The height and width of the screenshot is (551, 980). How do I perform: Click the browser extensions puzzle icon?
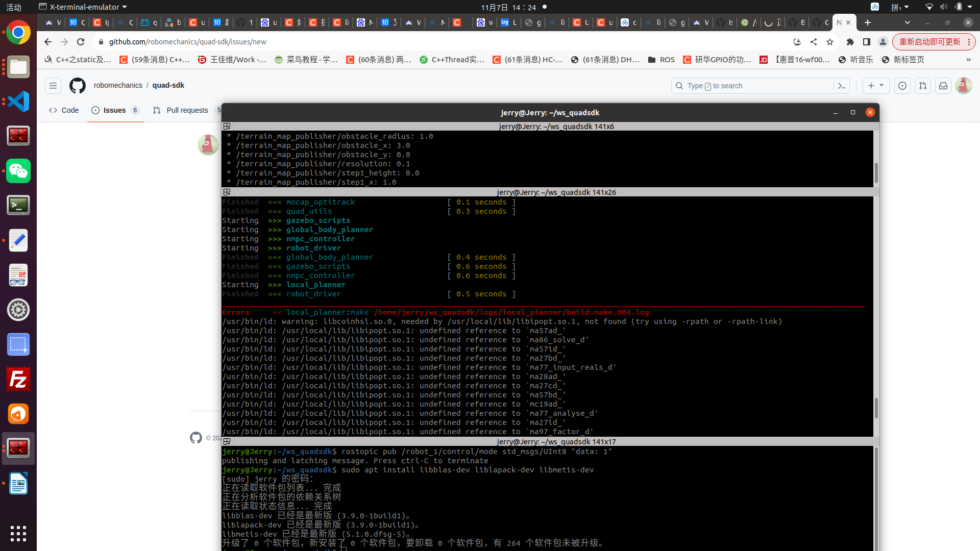850,42
